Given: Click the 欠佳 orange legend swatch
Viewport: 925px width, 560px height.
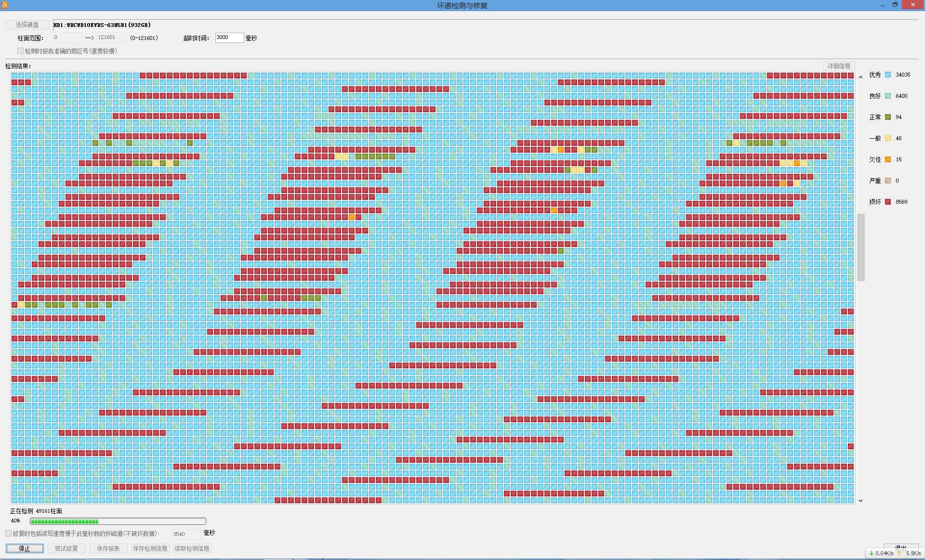Looking at the screenshot, I should pos(887,159).
